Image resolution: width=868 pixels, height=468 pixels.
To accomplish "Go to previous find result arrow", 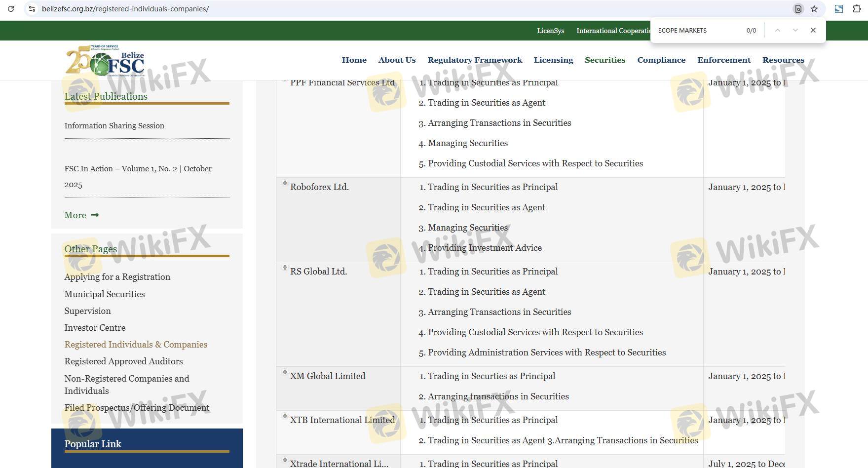I will tap(777, 30).
